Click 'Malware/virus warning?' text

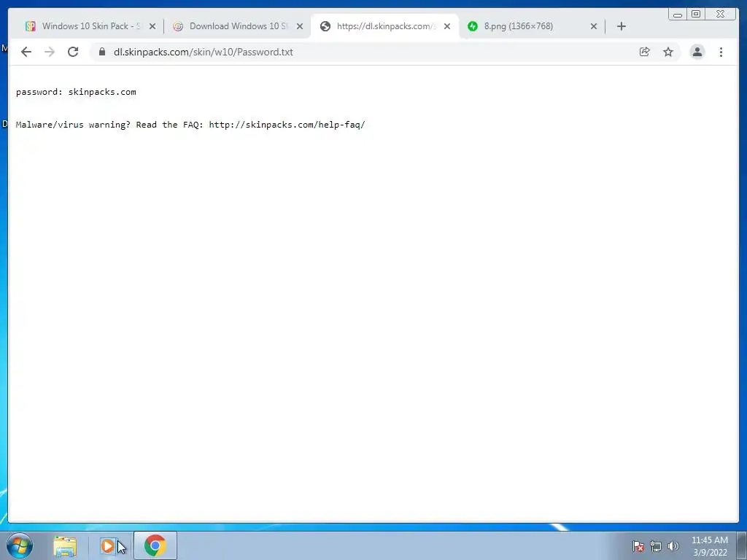73,125
